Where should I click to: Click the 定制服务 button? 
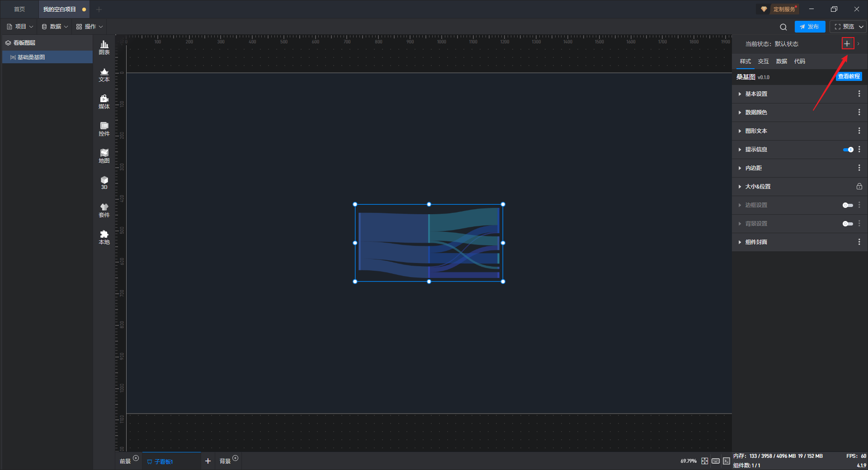779,9
